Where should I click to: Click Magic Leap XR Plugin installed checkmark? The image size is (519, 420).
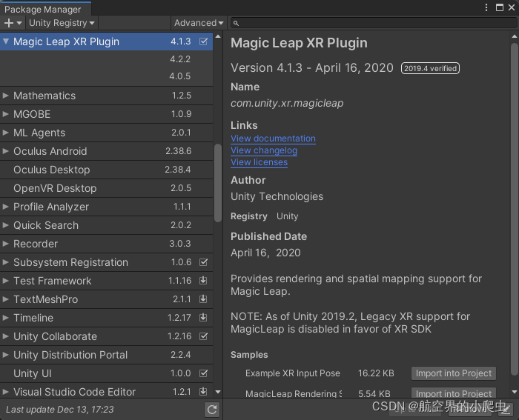click(x=204, y=41)
